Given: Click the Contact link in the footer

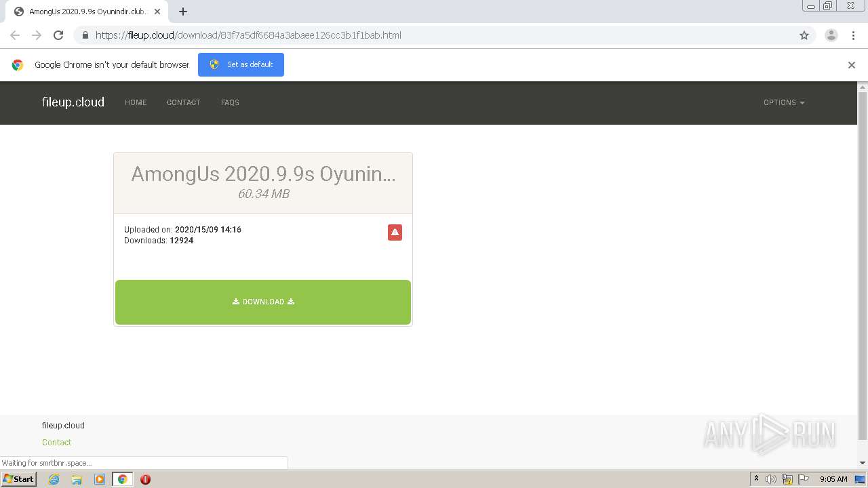Looking at the screenshot, I should pos(56,443).
